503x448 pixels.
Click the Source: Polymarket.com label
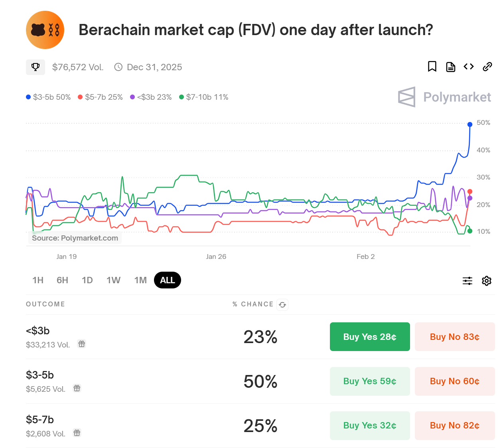75,237
